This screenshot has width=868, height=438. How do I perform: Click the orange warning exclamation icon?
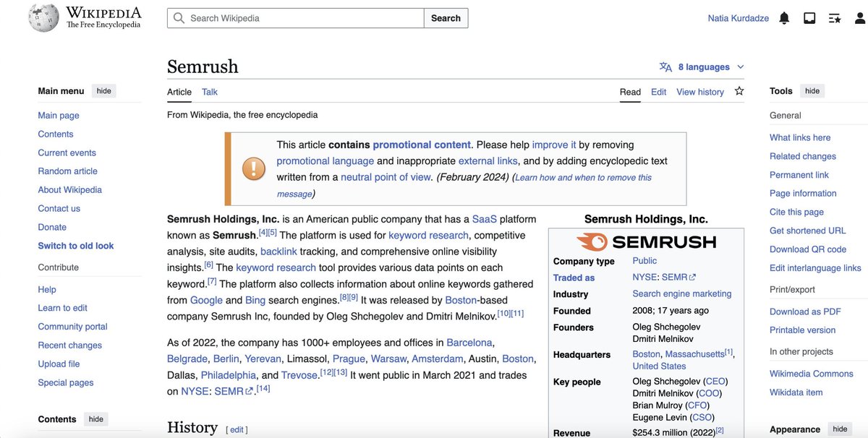(x=254, y=169)
